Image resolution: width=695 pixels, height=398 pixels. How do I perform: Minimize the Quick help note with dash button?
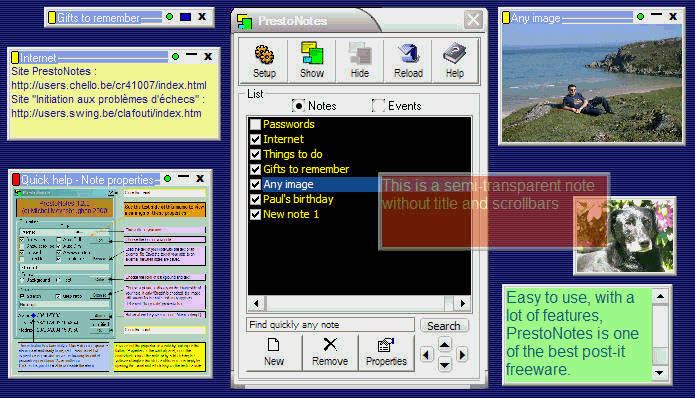[184, 177]
